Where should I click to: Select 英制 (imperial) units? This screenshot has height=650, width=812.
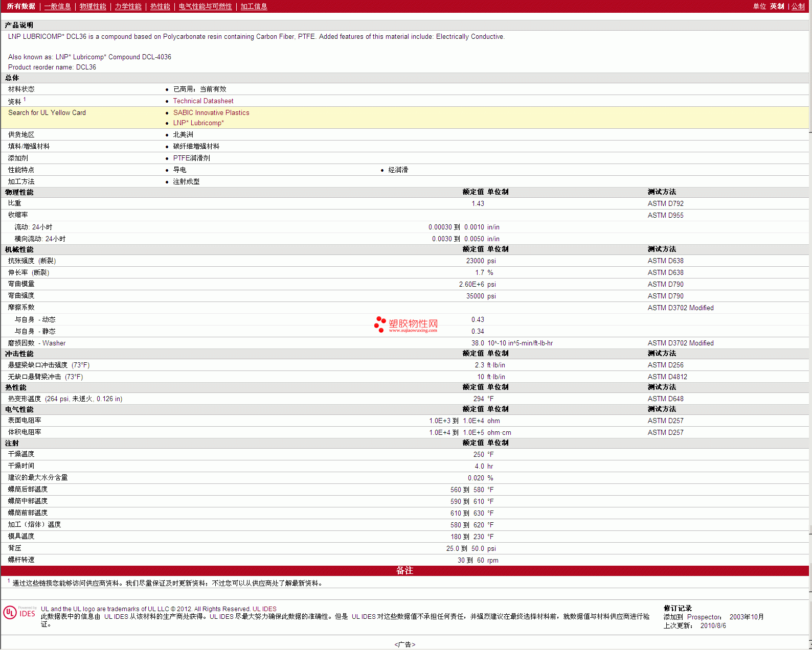pyautogui.click(x=777, y=6)
